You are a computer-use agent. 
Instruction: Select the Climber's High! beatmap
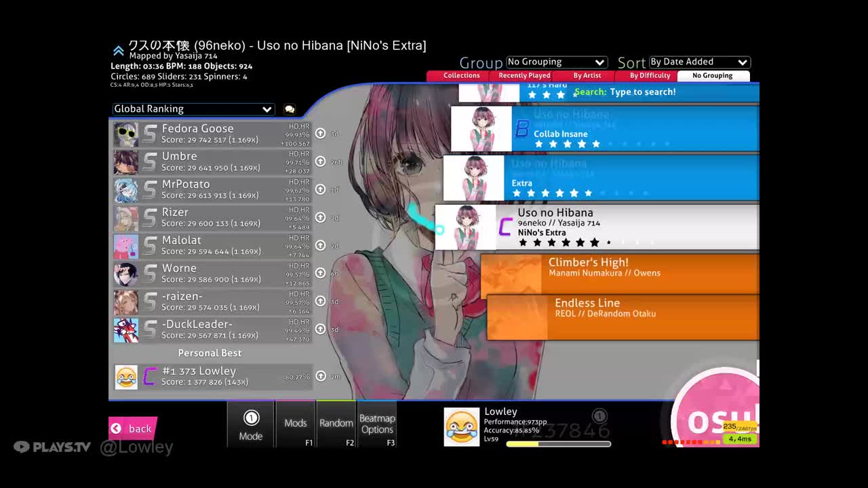[620, 274]
